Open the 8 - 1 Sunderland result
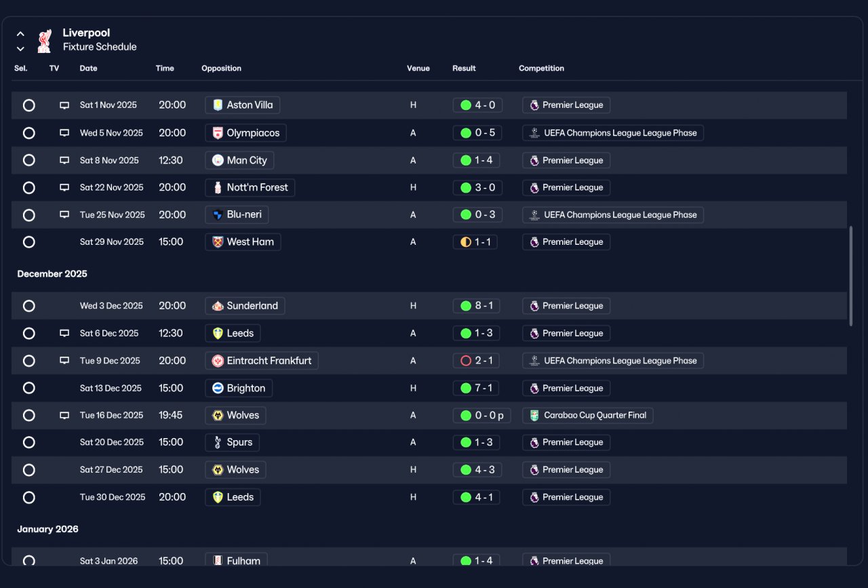 coord(477,306)
